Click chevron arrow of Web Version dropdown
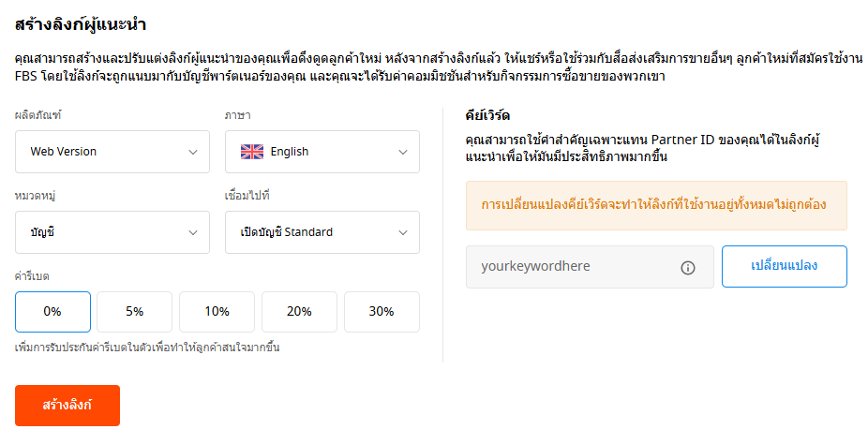 [x=193, y=152]
